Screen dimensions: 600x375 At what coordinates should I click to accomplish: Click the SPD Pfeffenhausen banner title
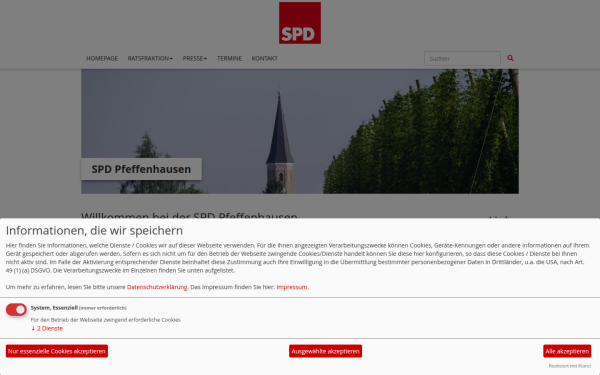pos(141,169)
